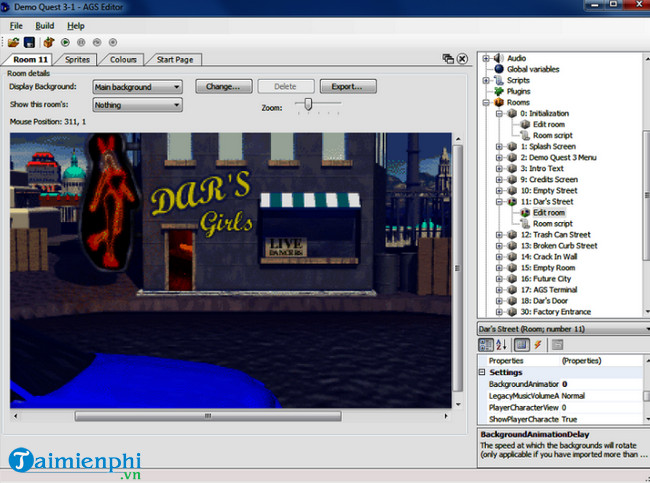This screenshot has width=650, height=483.
Task: Sort properties alphabetically
Action: [501, 345]
